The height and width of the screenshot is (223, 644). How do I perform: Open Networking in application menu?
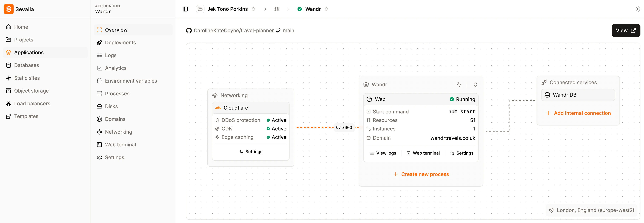(133, 132)
